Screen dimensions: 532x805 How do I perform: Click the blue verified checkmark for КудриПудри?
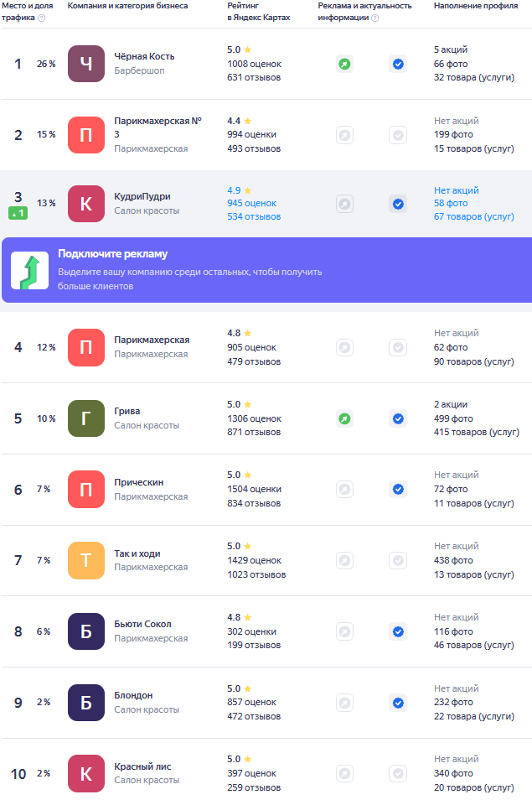tap(398, 204)
